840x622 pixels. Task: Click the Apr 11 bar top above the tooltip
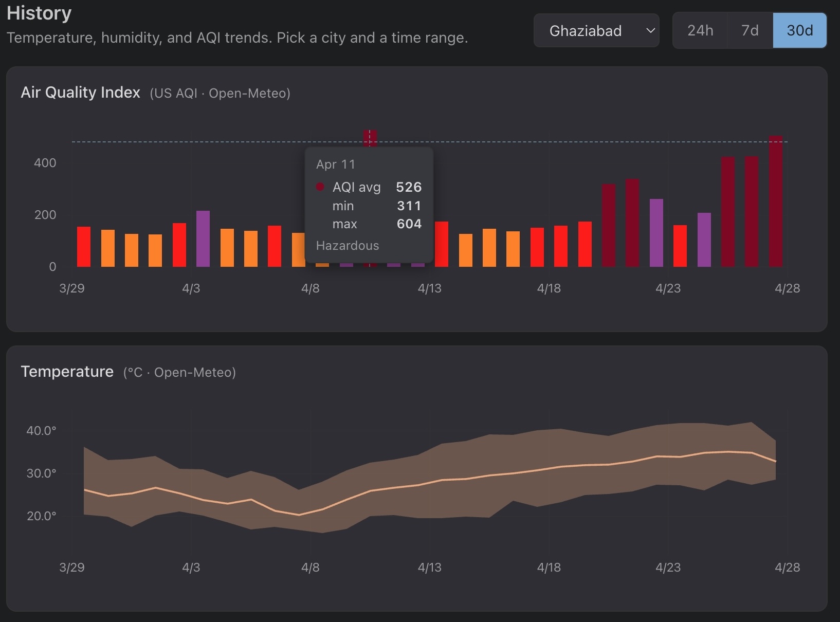pos(370,138)
